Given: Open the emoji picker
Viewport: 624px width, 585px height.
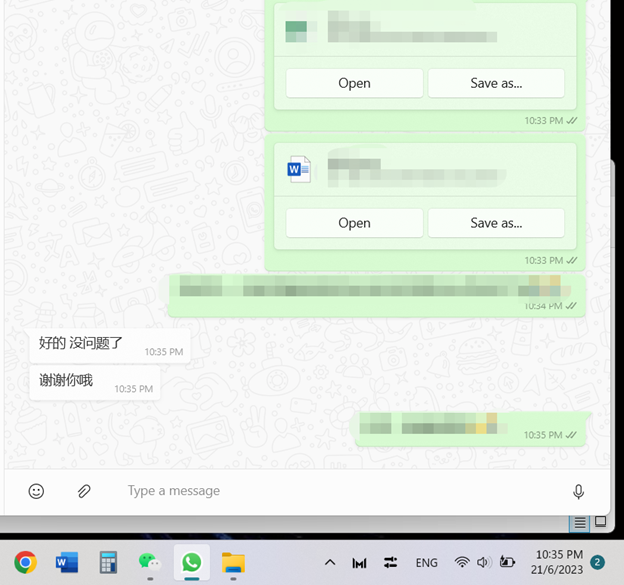Looking at the screenshot, I should coord(36,491).
